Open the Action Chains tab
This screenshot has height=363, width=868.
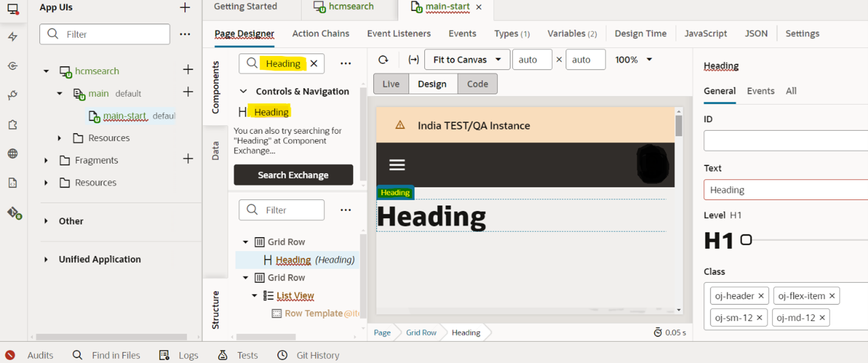(320, 33)
